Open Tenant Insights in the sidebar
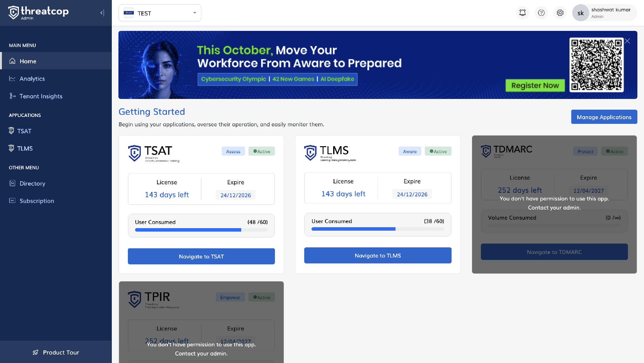The height and width of the screenshot is (363, 644). click(x=56, y=96)
